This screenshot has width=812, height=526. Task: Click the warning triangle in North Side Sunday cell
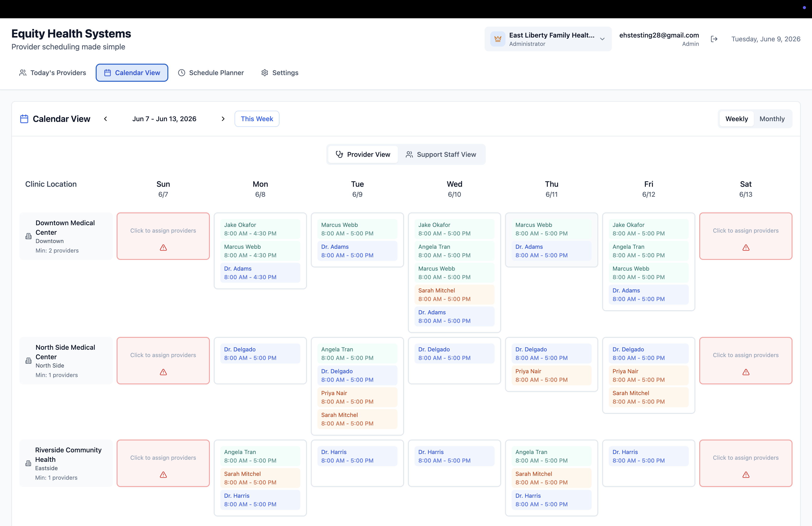tap(163, 372)
